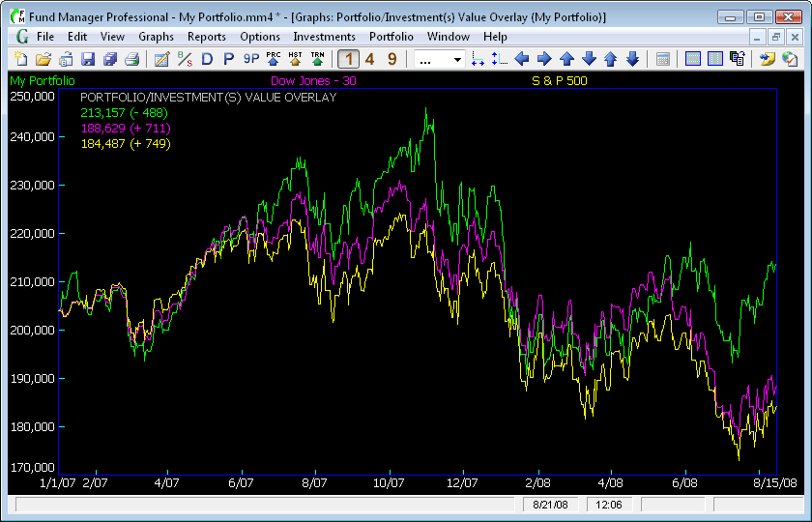
Task: Click the green G document icon in menu bar
Action: [x=21, y=37]
